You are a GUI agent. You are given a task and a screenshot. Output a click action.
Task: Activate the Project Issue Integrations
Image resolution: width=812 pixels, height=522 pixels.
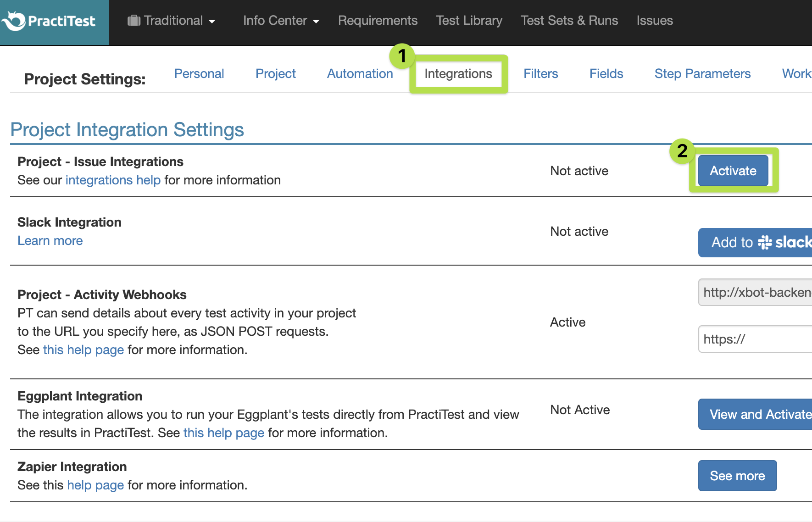733,171
